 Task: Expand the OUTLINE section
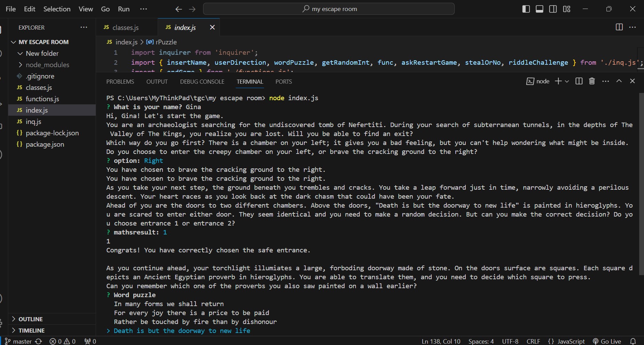tap(52, 319)
